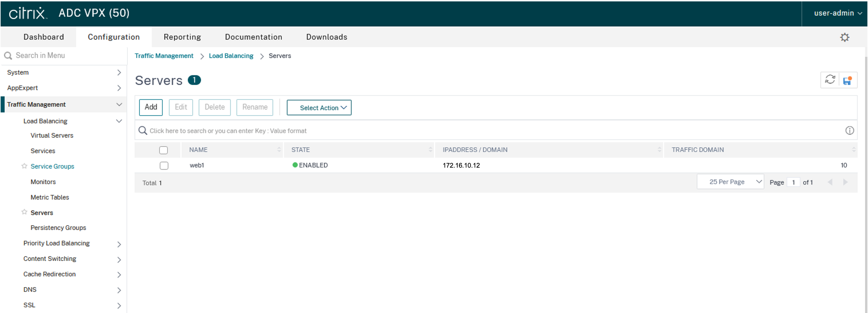Open the Reporting tab
868x313 pixels.
(x=182, y=37)
